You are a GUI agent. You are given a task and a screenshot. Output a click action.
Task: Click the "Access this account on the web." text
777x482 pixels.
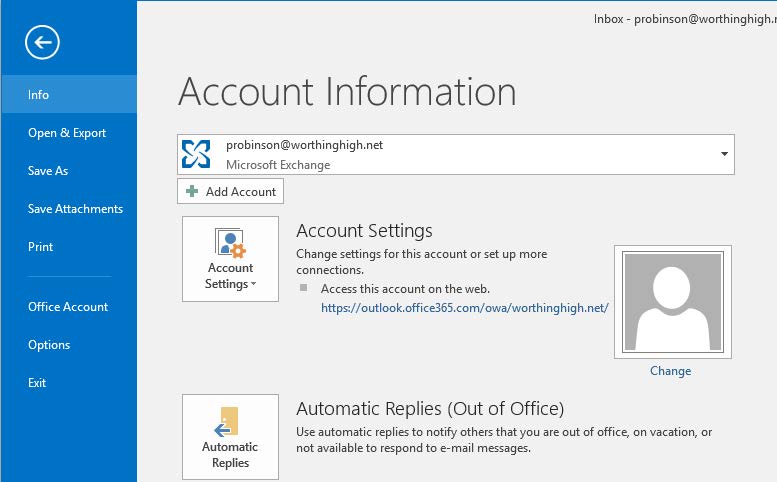tap(405, 289)
